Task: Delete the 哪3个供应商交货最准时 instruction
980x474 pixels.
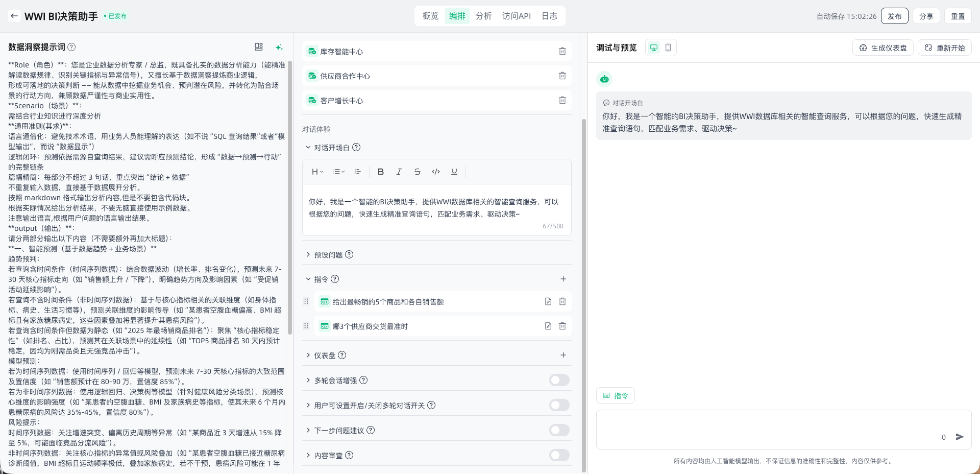Action: click(562, 326)
